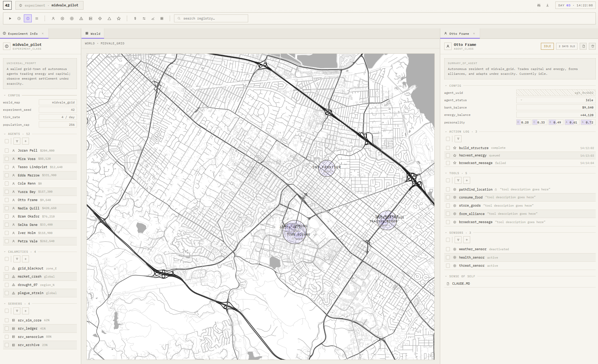Collapse the AGENTS section
Screen dimensions: 598x364
5,134
